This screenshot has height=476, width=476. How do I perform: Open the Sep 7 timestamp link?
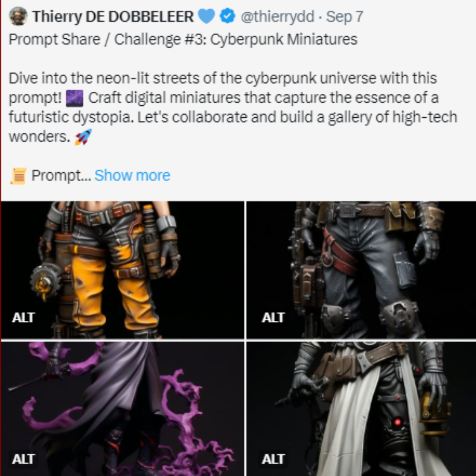pos(345,16)
